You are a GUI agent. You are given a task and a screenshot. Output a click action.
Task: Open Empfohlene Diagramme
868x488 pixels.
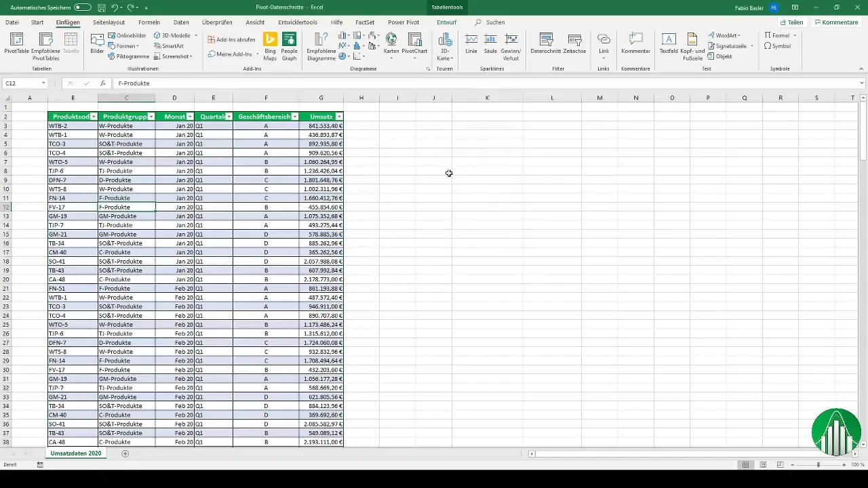coord(321,46)
